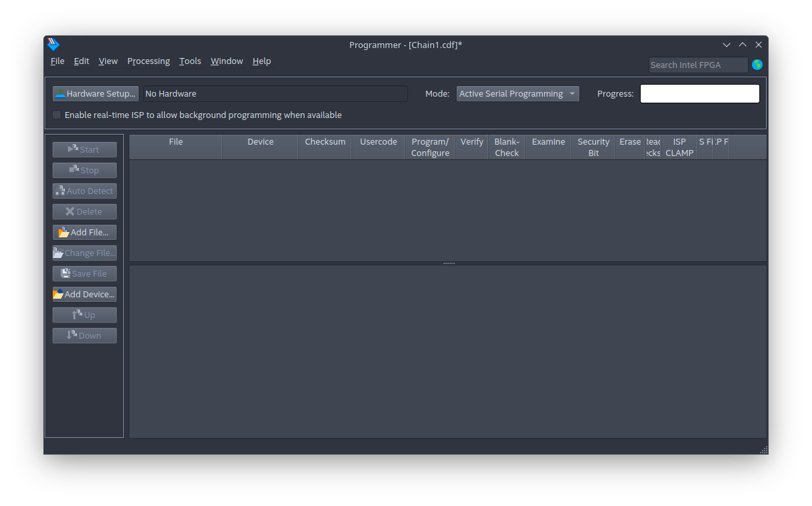The image size is (812, 506).
Task: Click the Checksum column header
Action: coord(325,142)
